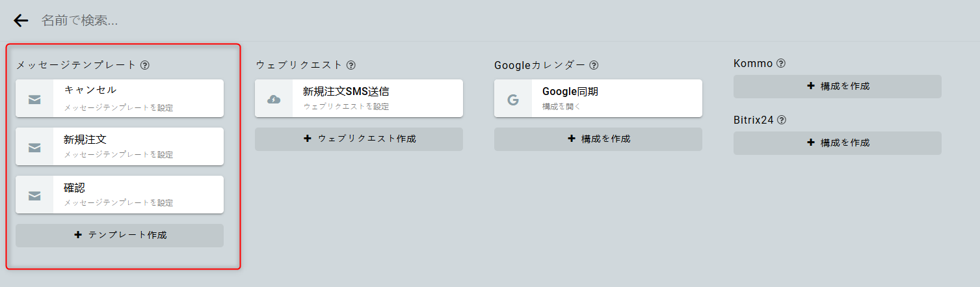Open the キャンセル message template
980x287 pixels.
click(137, 98)
